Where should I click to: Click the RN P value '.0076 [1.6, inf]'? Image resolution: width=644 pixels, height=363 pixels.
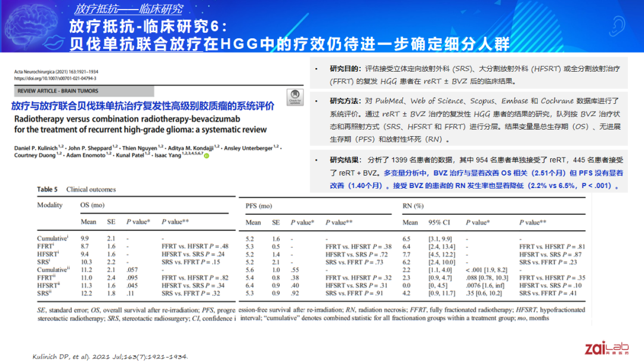pos(485,286)
